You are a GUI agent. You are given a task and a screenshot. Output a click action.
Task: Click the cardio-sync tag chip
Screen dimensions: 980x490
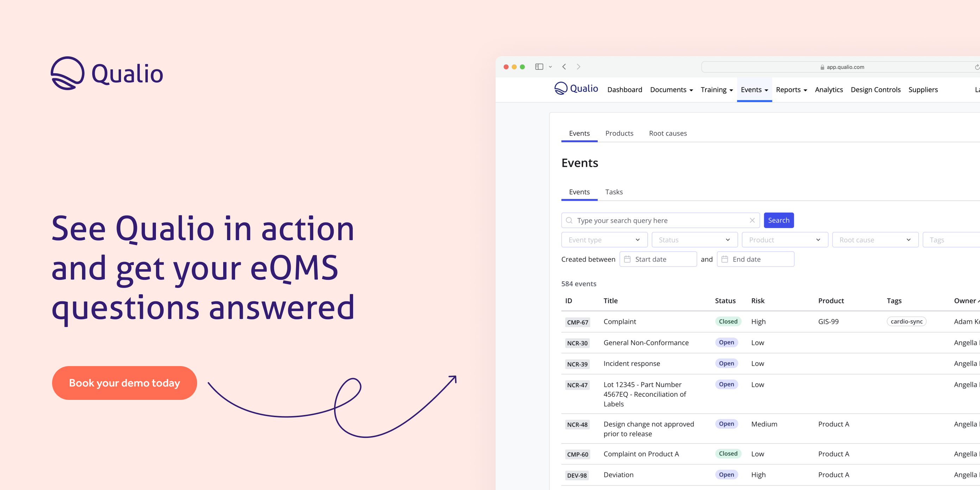pyautogui.click(x=906, y=321)
